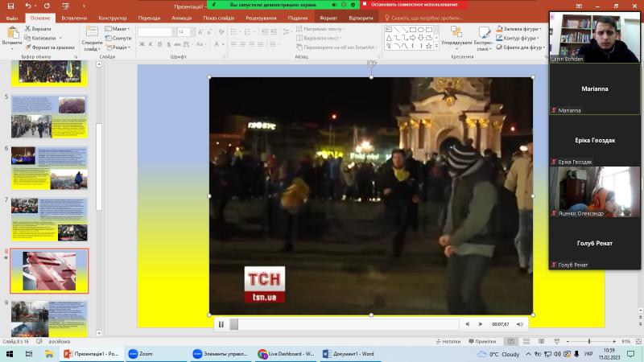Open the font size dropdown

[x=192, y=32]
